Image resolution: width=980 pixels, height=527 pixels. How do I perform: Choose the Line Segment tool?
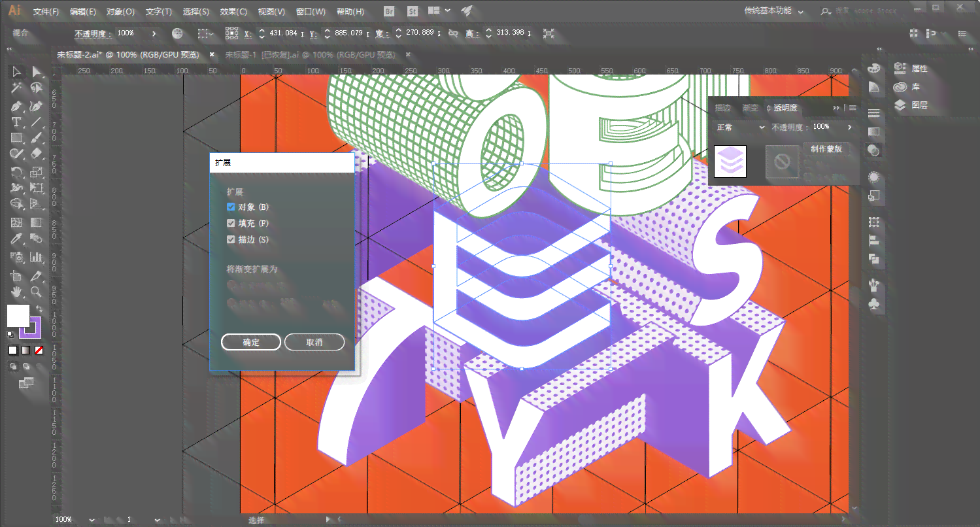[x=37, y=122]
